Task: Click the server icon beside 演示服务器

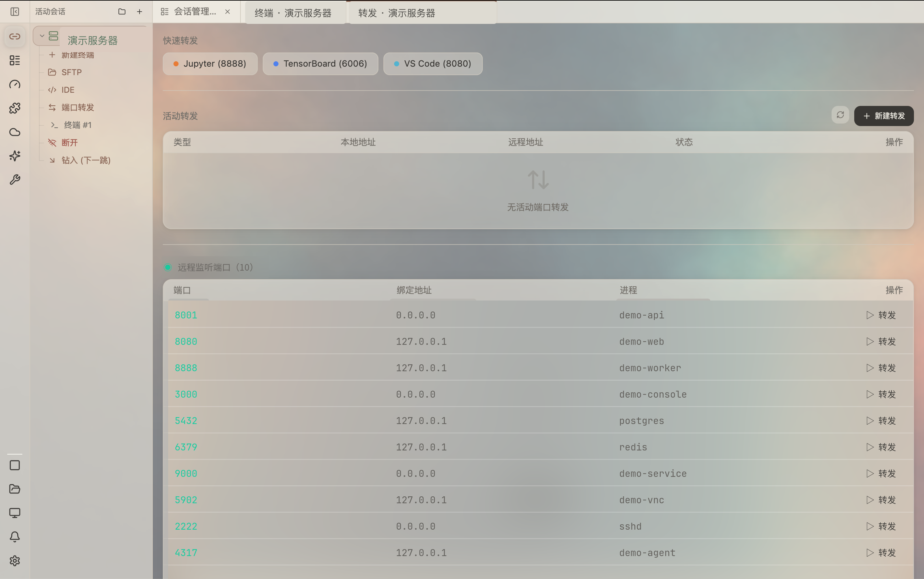Action: click(x=54, y=36)
